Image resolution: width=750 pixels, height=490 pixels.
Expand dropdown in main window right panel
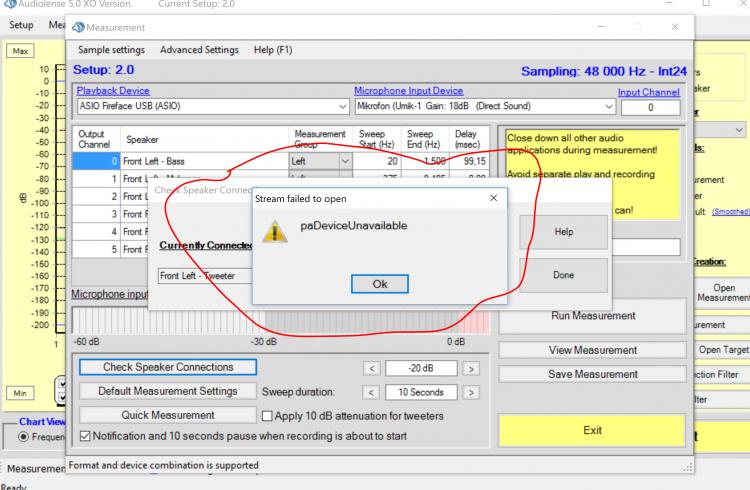(739, 130)
